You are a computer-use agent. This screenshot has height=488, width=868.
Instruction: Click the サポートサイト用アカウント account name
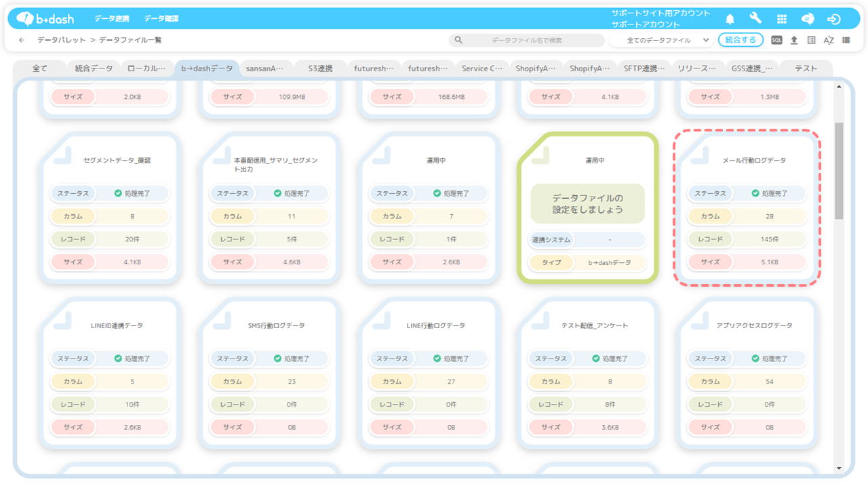pyautogui.click(x=660, y=13)
